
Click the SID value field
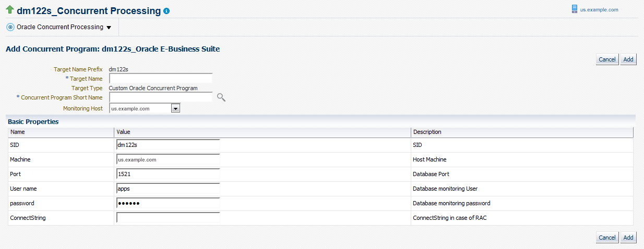(x=168, y=145)
